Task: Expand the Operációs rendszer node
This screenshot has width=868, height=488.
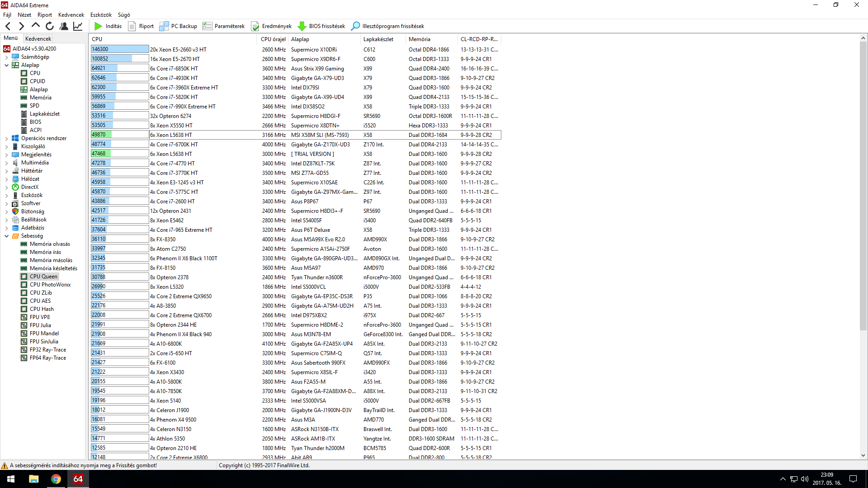Action: pyautogui.click(x=6, y=138)
